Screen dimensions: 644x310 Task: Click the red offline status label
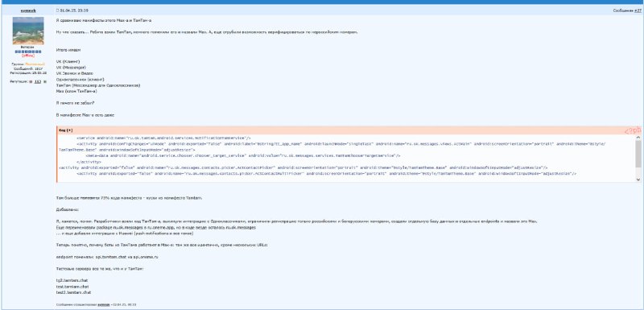pos(28,56)
